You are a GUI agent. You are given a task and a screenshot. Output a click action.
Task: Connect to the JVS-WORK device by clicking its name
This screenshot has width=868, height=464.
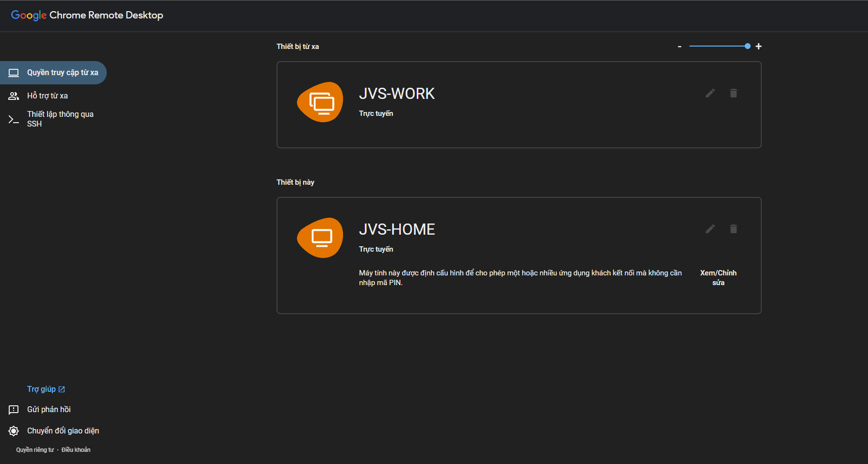tap(397, 94)
